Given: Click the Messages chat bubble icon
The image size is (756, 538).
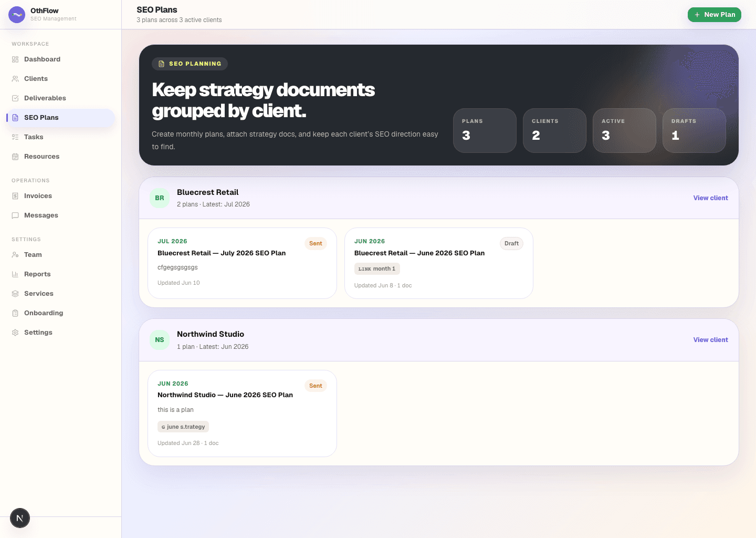Looking at the screenshot, I should (x=15, y=215).
